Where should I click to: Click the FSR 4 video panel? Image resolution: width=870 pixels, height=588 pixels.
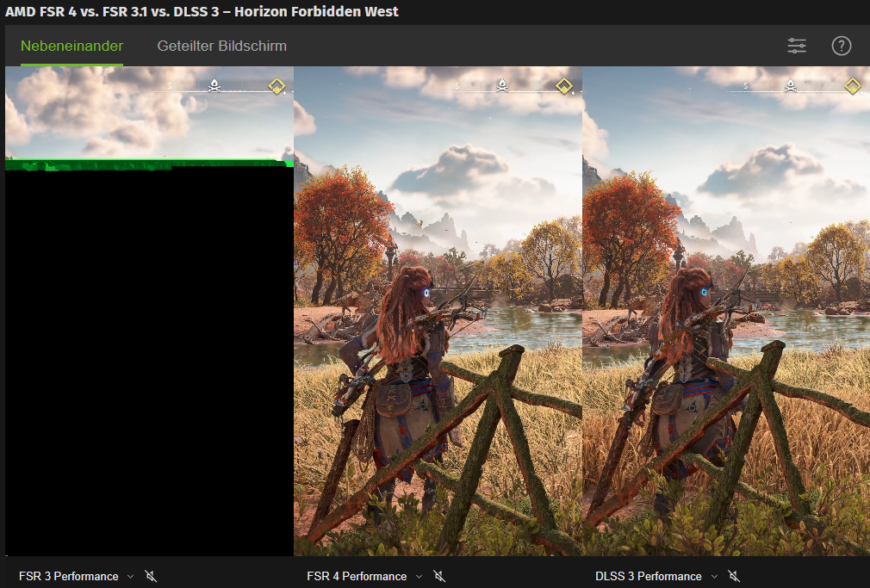(x=438, y=311)
